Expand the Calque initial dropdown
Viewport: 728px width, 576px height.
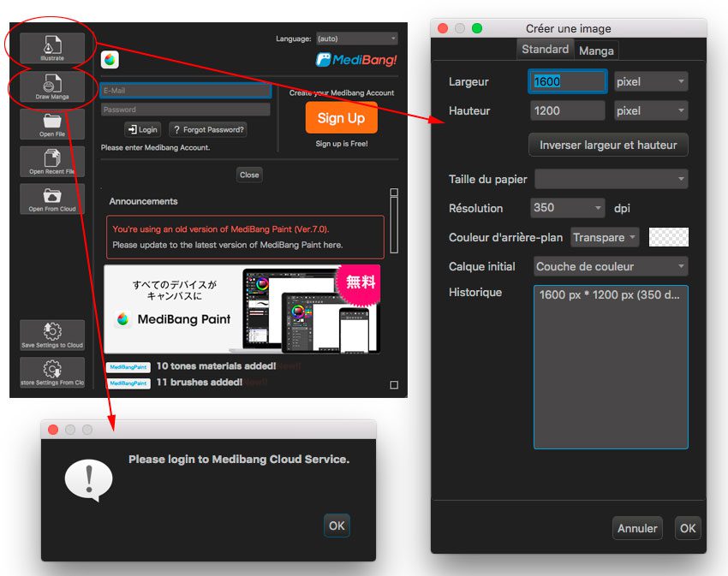(x=611, y=266)
